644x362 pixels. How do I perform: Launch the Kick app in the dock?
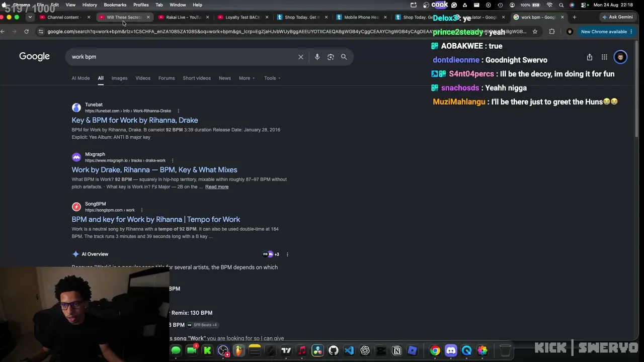pyautogui.click(x=207, y=350)
